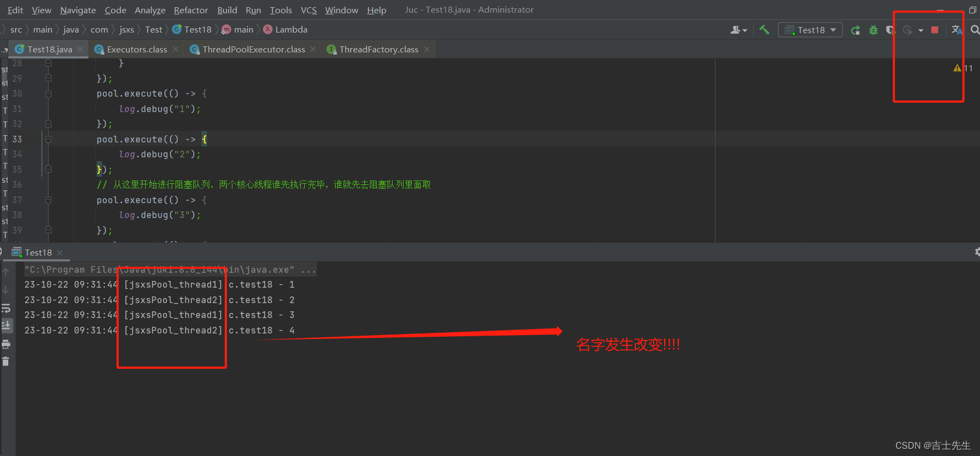Open the code-with-me user dropdown

tap(739, 30)
